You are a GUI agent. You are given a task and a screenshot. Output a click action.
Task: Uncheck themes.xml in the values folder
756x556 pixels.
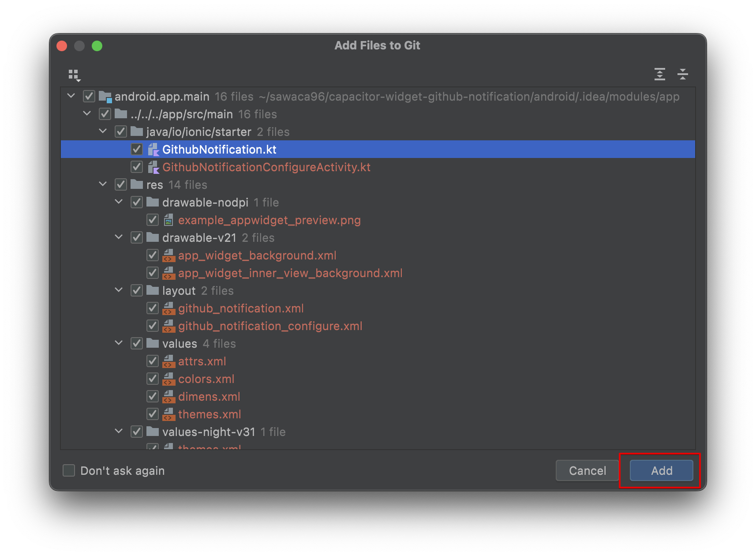[x=153, y=414]
